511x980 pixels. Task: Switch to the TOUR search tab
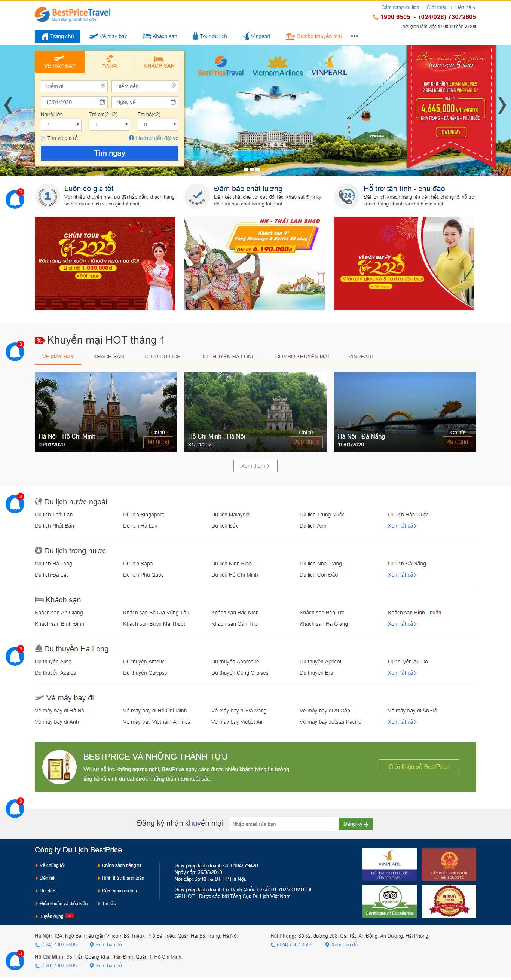(x=110, y=62)
